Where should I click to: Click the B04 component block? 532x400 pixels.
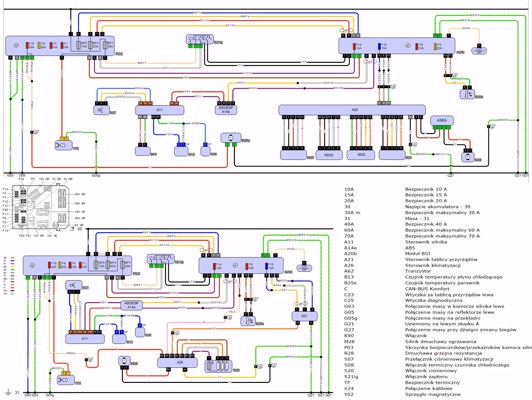click(142, 151)
